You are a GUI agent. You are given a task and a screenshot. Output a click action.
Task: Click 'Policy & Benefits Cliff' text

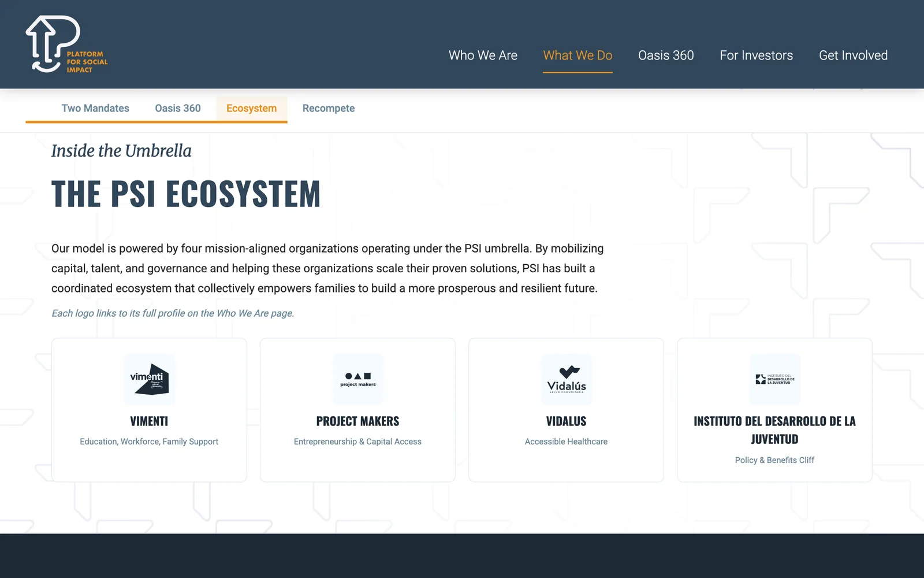point(774,460)
